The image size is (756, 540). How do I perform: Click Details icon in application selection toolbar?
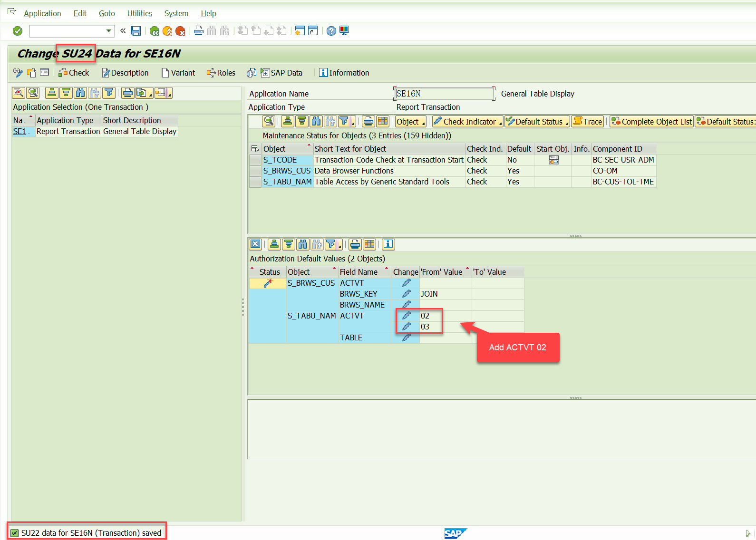[x=19, y=93]
